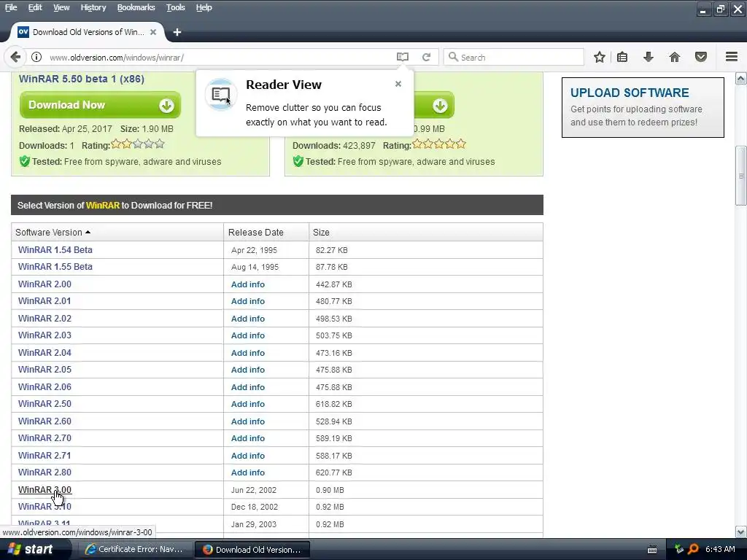The image size is (747, 560).
Task: Open WinRAR 1.55 Beta link
Action: [55, 267]
